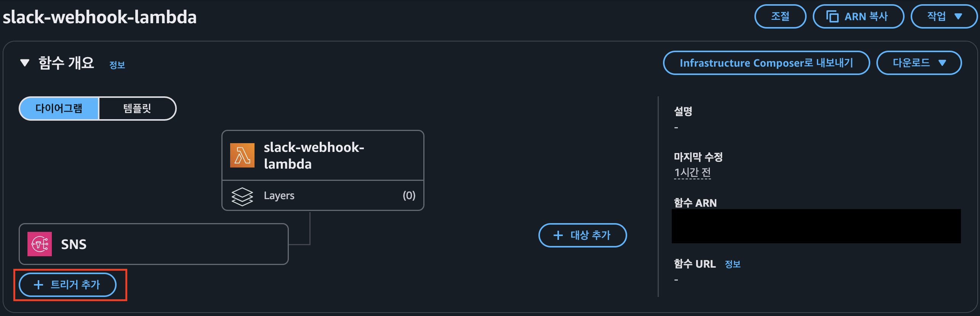Select the slack-webhook-lambda function node
This screenshot has height=316, width=980.
pos(323,155)
